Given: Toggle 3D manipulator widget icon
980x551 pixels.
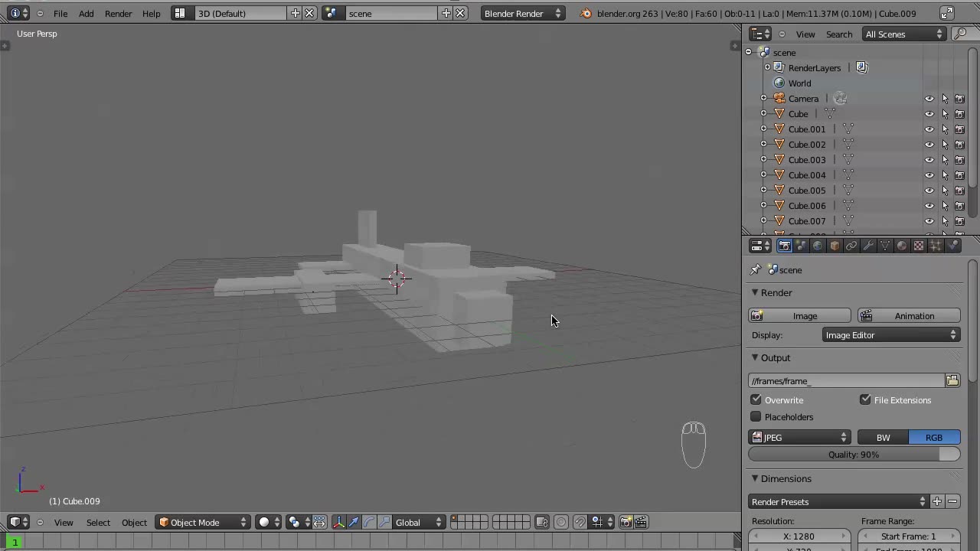Looking at the screenshot, I should click(338, 522).
